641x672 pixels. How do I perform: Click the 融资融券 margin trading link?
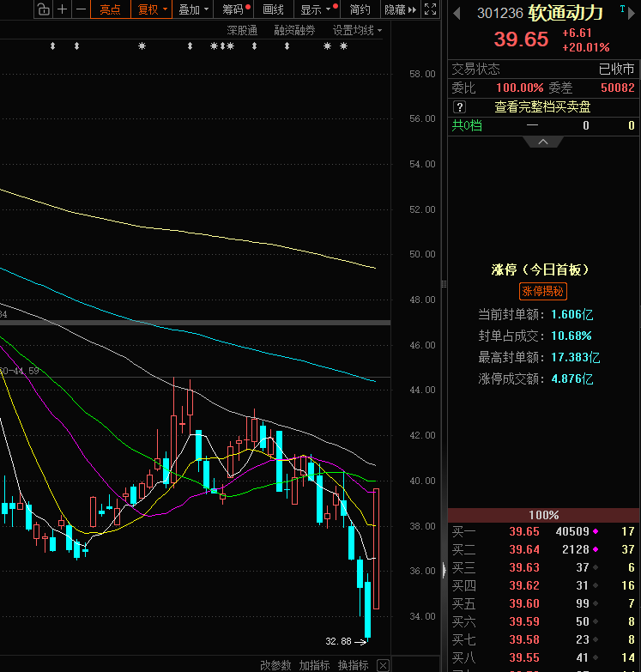pos(295,30)
